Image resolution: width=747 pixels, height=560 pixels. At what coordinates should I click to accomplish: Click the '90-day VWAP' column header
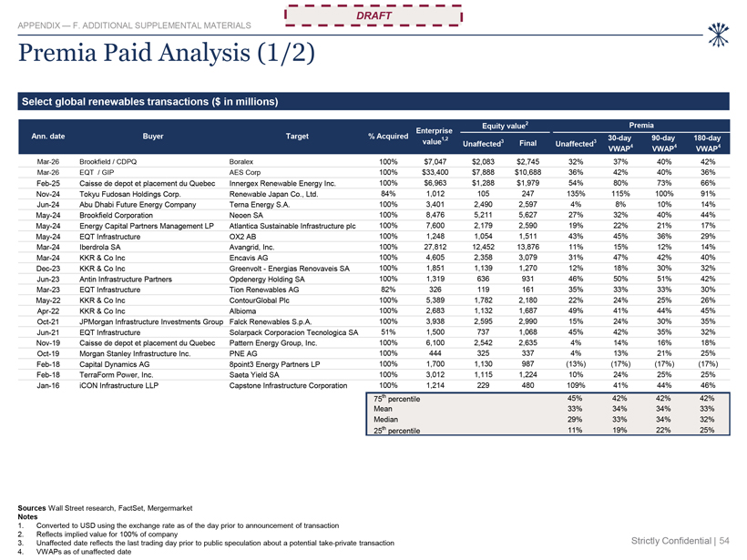663,143
